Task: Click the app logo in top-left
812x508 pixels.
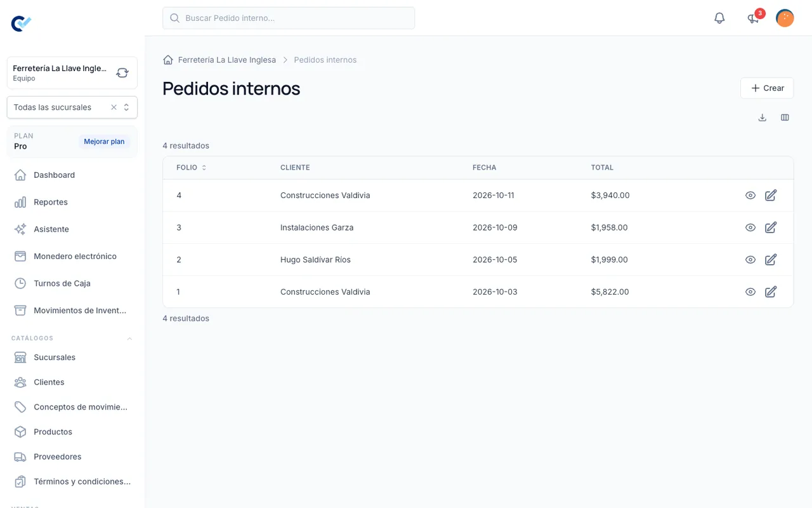Action: pos(21,23)
